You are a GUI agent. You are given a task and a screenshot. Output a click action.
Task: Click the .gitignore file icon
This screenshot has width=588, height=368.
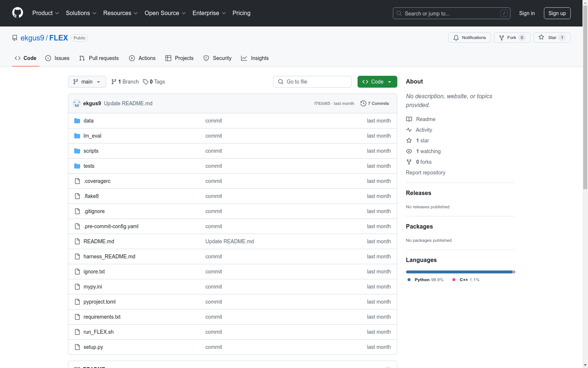[x=77, y=211]
